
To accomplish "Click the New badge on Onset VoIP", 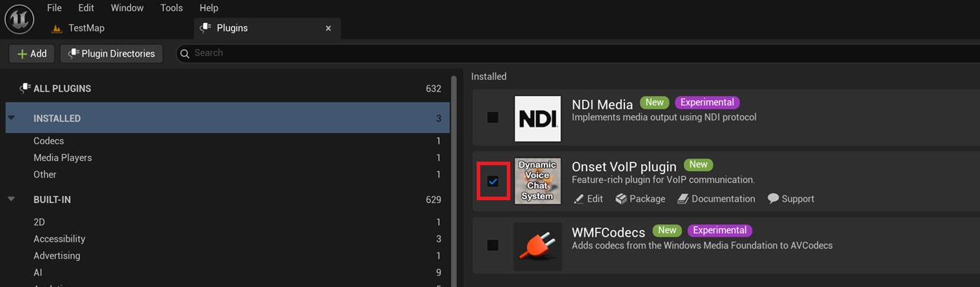I will click(699, 164).
